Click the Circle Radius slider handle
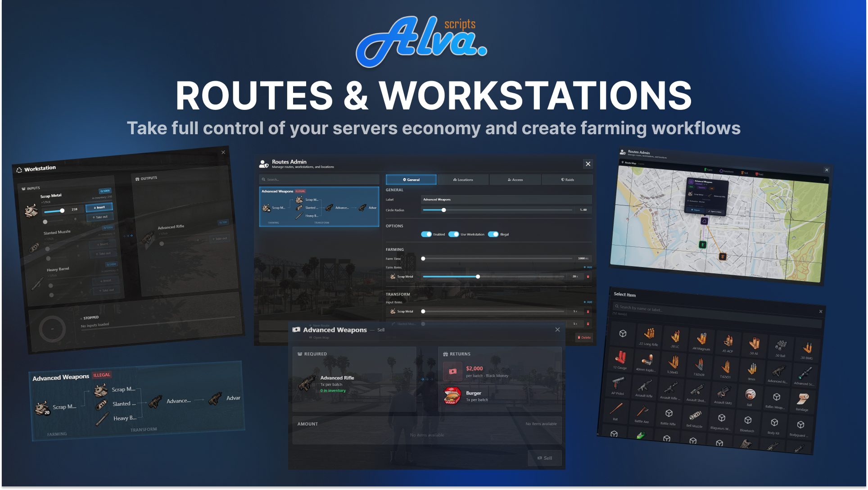 443,210
